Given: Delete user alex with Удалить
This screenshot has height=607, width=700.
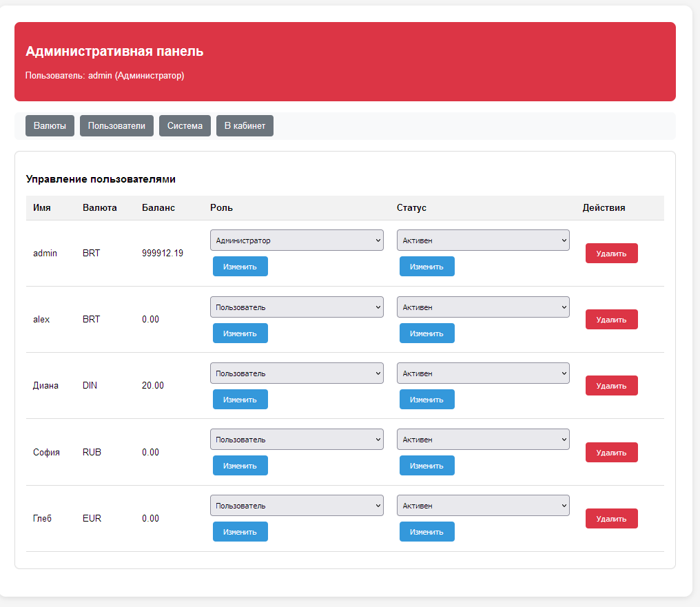Looking at the screenshot, I should 611,320.
